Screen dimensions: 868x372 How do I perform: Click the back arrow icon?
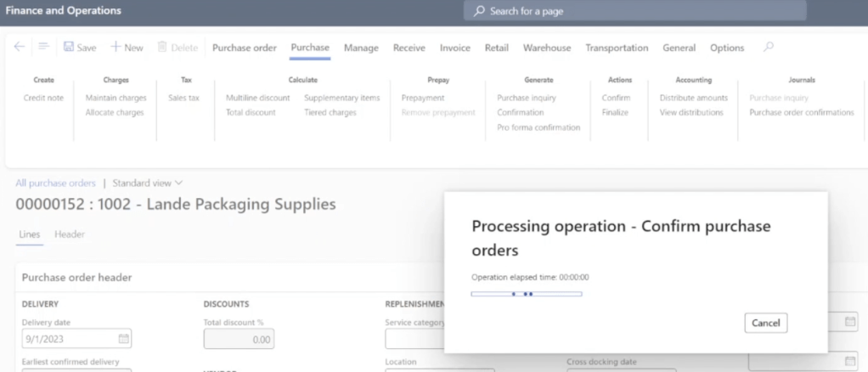pos(20,48)
